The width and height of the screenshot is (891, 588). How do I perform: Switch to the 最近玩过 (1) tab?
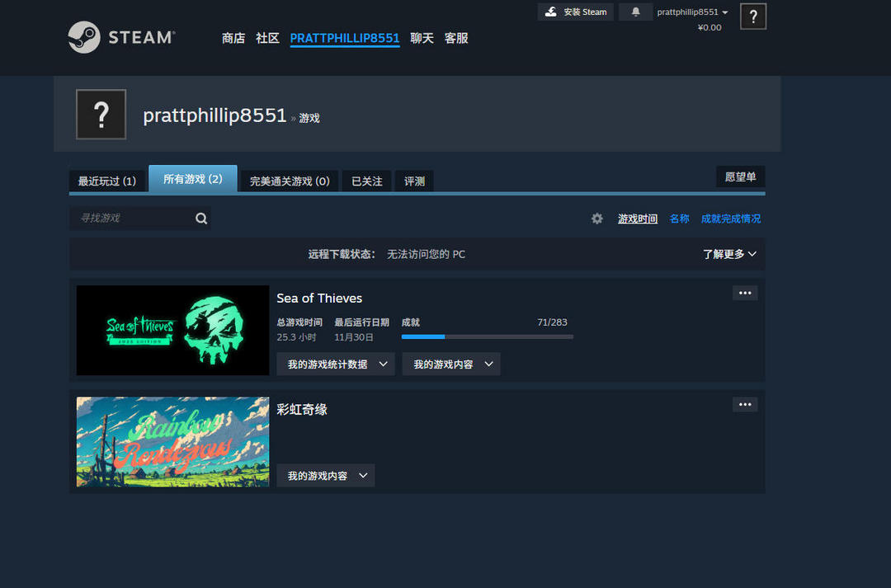[x=106, y=181]
